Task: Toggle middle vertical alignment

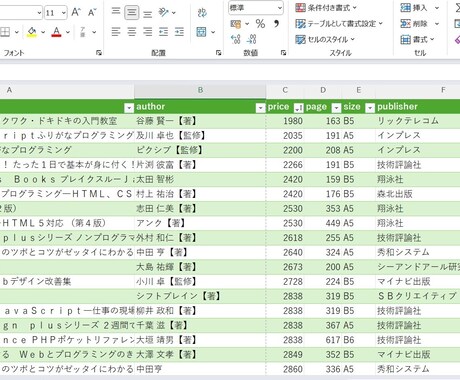Action: coord(132,13)
